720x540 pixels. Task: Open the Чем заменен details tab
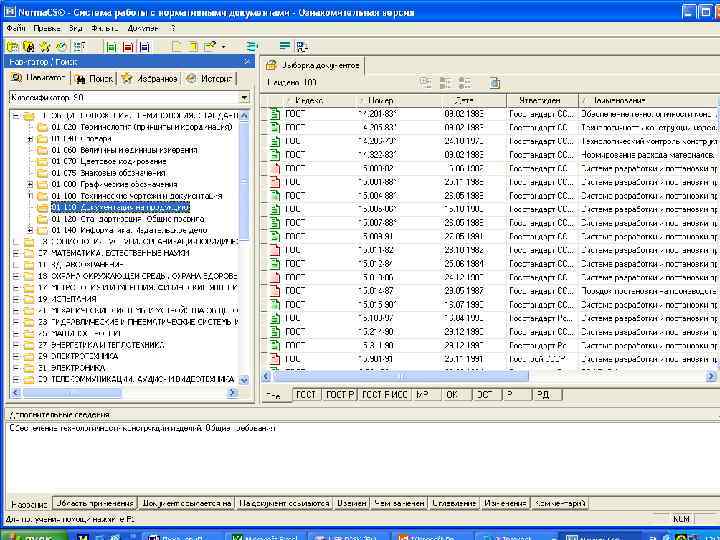pos(399,503)
